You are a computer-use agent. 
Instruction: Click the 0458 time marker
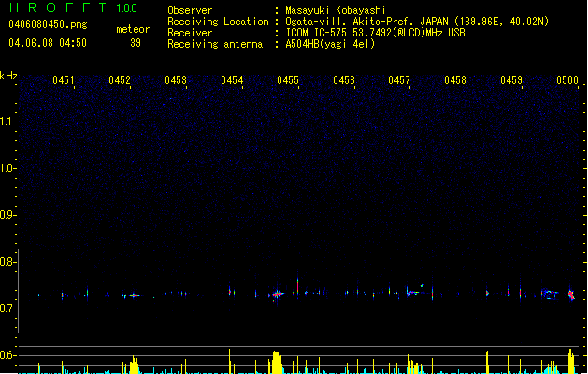pyautogui.click(x=455, y=80)
